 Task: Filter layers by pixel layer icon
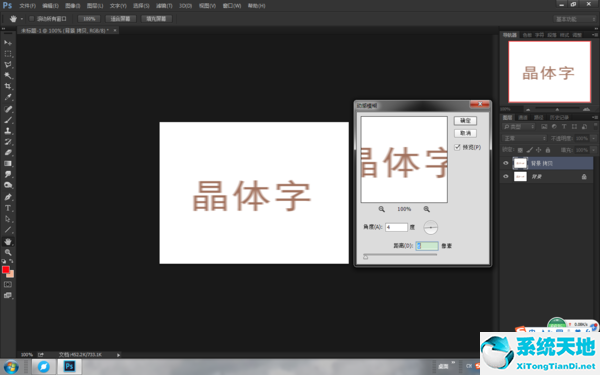click(544, 127)
